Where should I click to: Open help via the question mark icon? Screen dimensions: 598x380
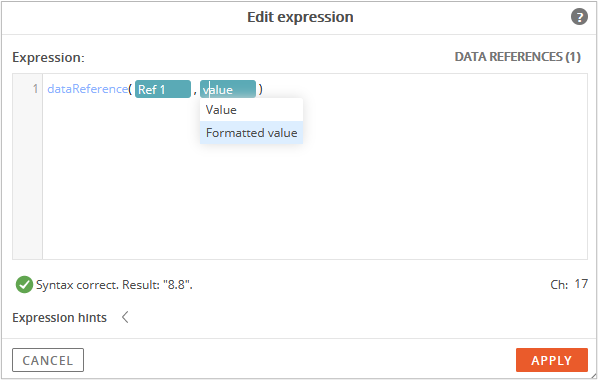point(579,17)
